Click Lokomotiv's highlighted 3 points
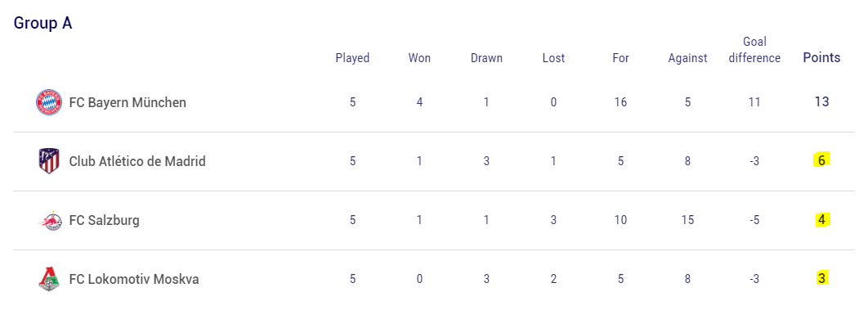The image size is (868, 319). click(x=821, y=279)
